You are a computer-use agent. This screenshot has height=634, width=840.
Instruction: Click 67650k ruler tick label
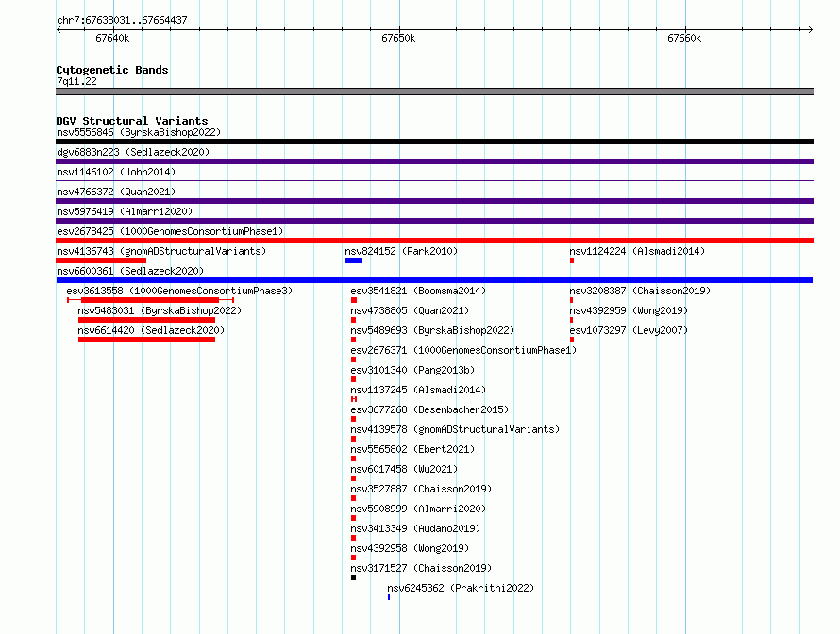click(398, 38)
